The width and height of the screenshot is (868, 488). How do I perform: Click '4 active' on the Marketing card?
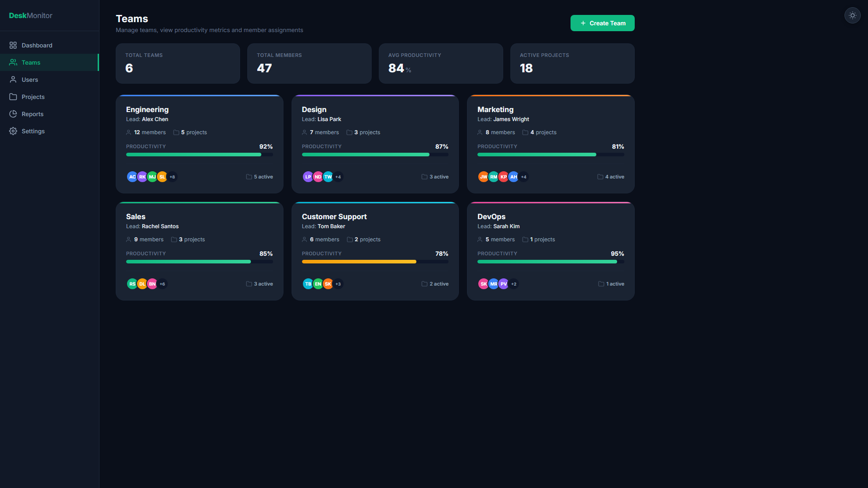[611, 177]
